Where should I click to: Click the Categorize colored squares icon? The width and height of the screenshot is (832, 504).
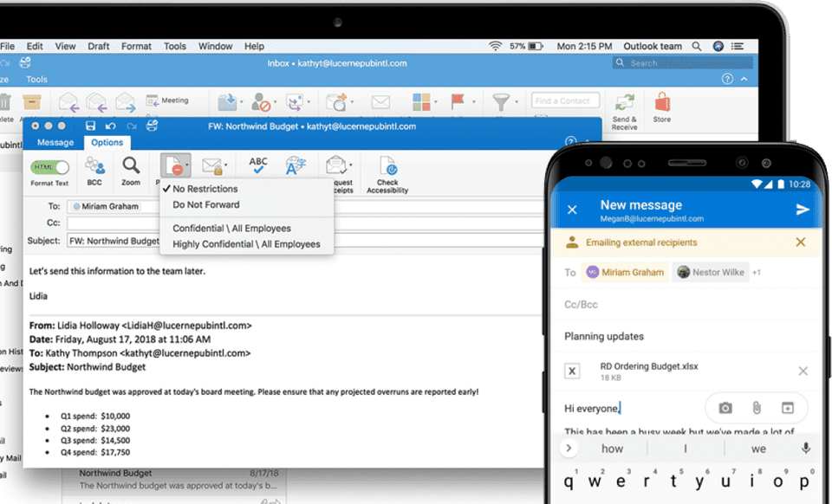tap(421, 102)
